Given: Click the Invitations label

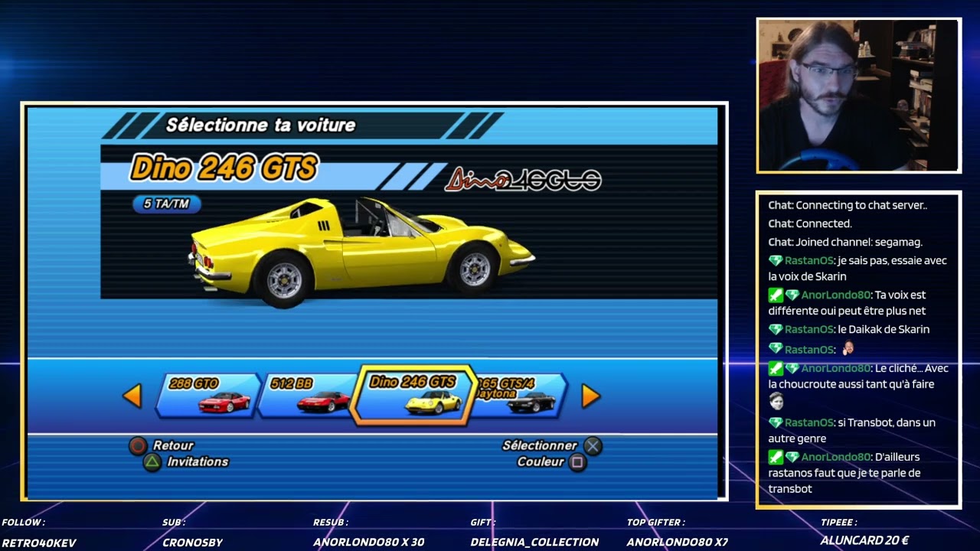Looking at the screenshot, I should [198, 461].
